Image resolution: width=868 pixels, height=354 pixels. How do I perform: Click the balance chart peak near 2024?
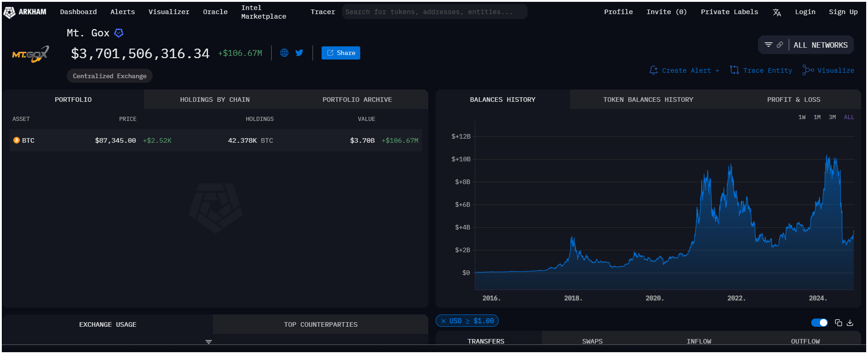827,157
